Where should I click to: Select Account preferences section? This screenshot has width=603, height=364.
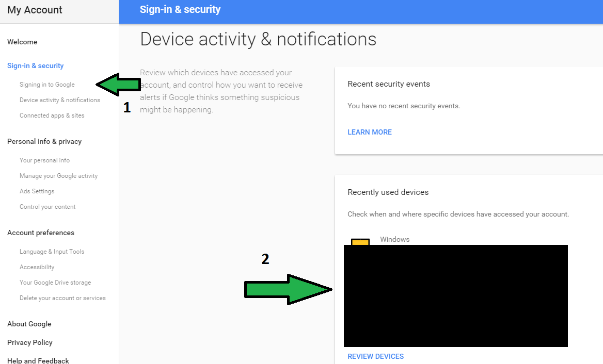pos(41,233)
